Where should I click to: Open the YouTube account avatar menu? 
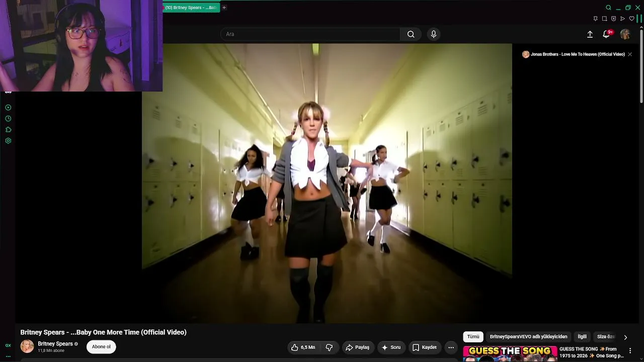point(625,34)
